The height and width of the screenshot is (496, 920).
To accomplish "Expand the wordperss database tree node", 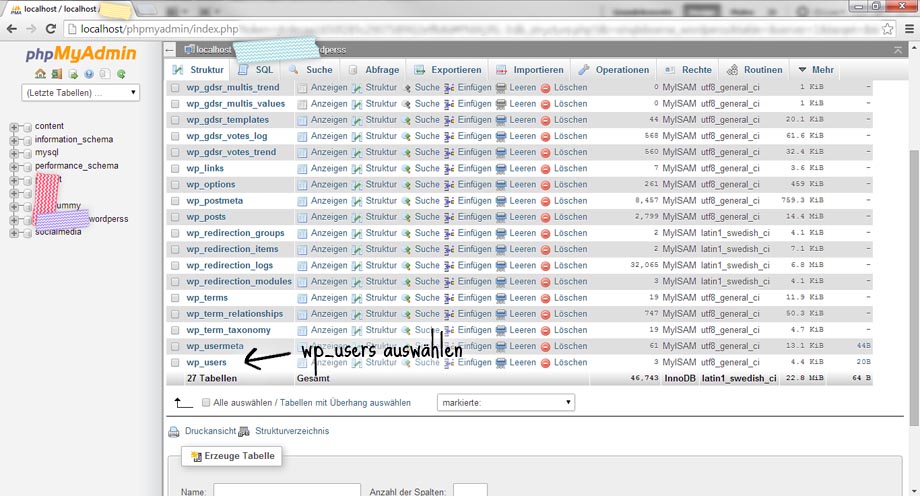I will coord(13,220).
